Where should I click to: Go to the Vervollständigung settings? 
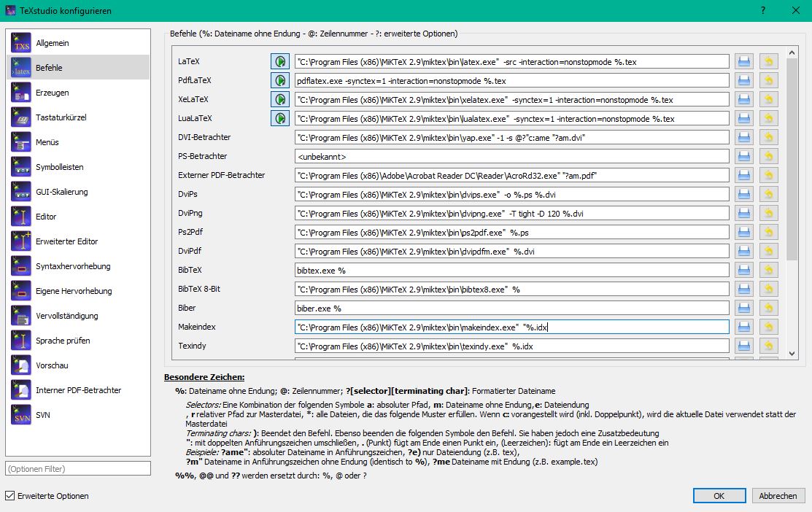click(78, 317)
